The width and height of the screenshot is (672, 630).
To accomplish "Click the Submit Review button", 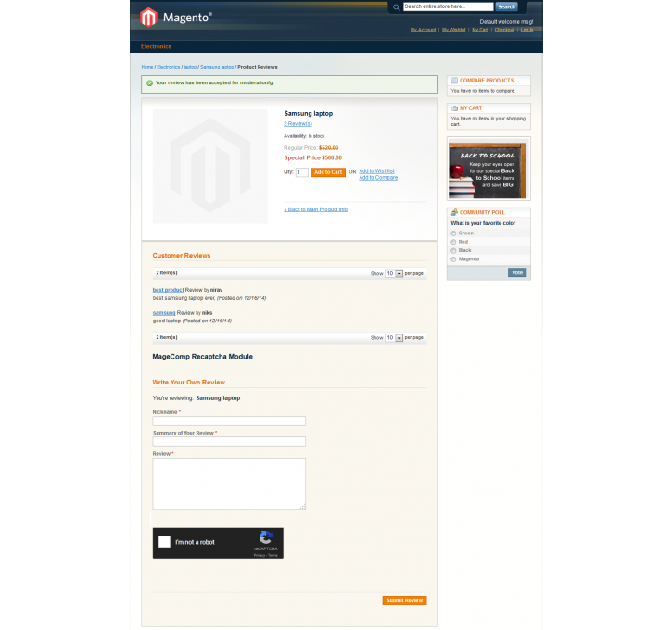I will tap(404, 600).
